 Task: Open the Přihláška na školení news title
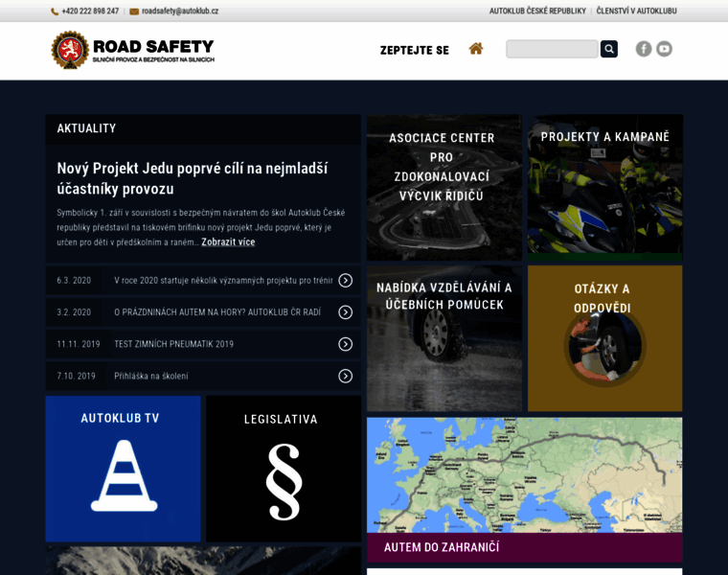pyautogui.click(x=151, y=377)
